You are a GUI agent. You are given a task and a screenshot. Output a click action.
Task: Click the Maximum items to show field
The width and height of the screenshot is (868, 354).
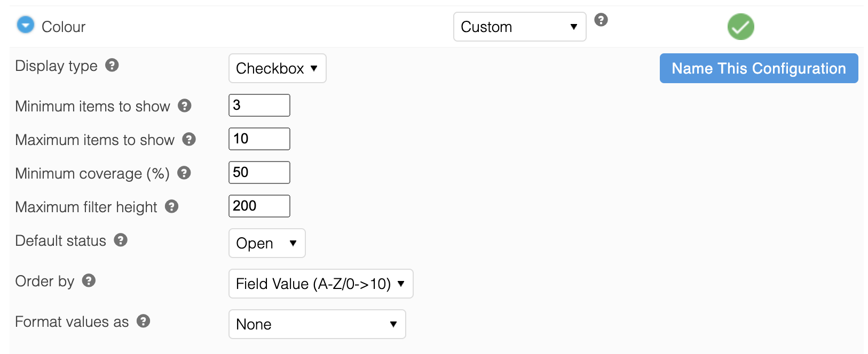[x=259, y=139]
